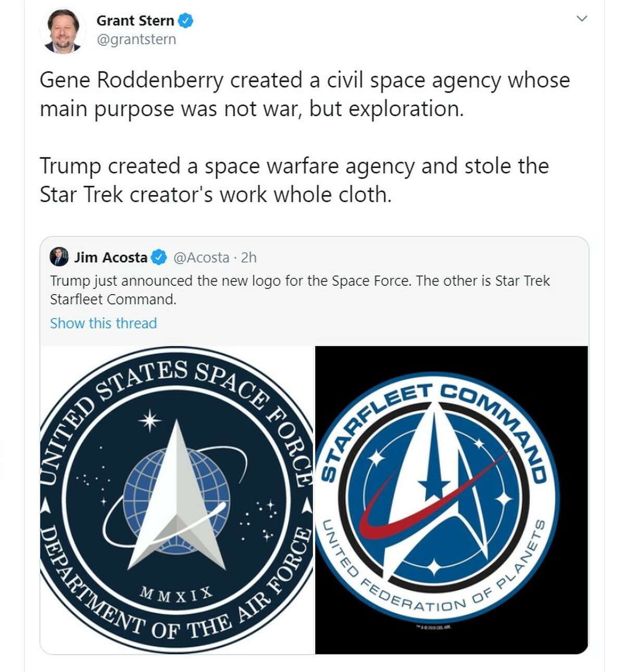Click Grant Stern's verified badge checkmark
The image size is (625, 672).
point(185,21)
